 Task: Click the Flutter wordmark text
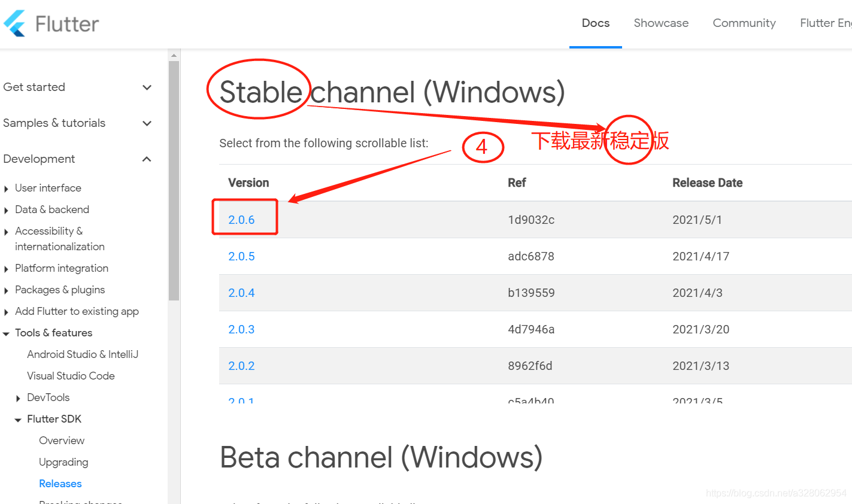click(x=67, y=24)
